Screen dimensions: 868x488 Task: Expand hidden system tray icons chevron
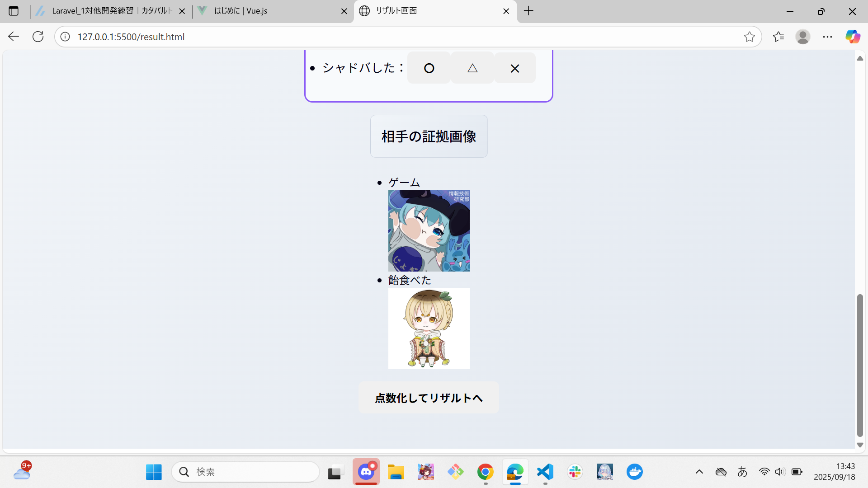[699, 472]
